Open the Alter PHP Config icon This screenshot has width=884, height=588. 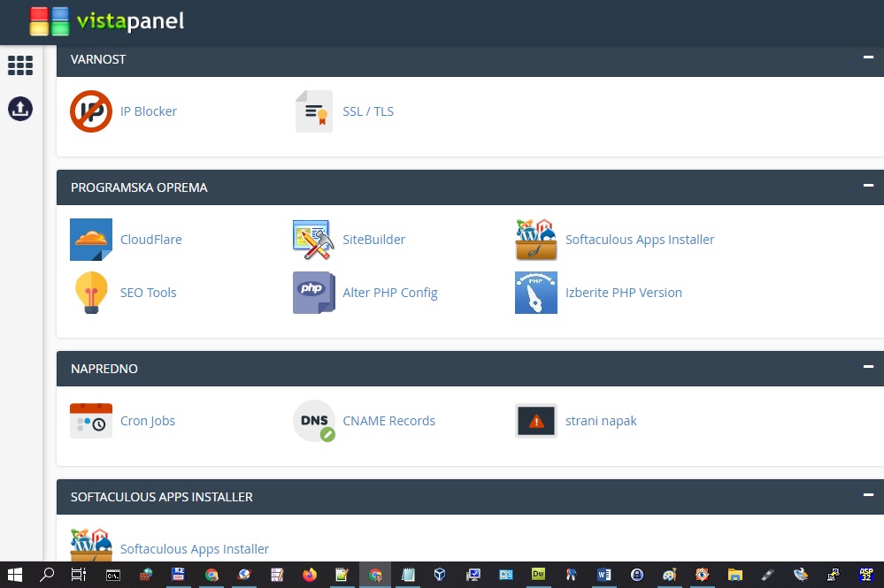314,293
